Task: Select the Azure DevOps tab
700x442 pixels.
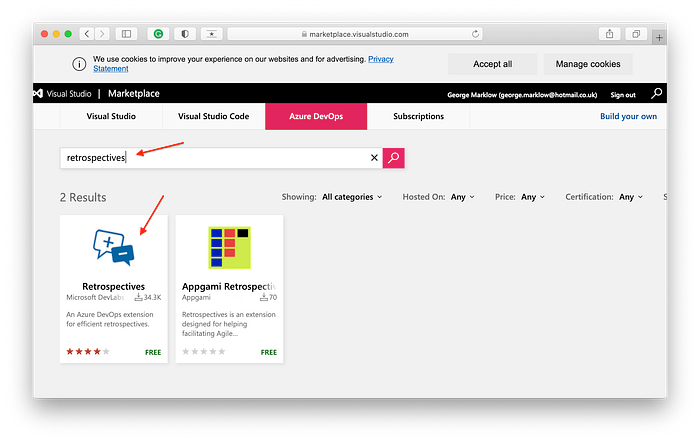Action: pyautogui.click(x=316, y=116)
